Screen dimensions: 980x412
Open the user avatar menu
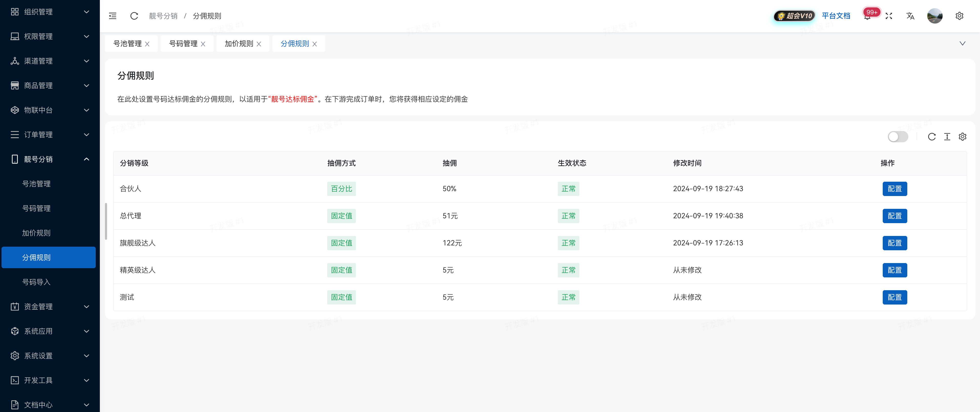(x=935, y=16)
